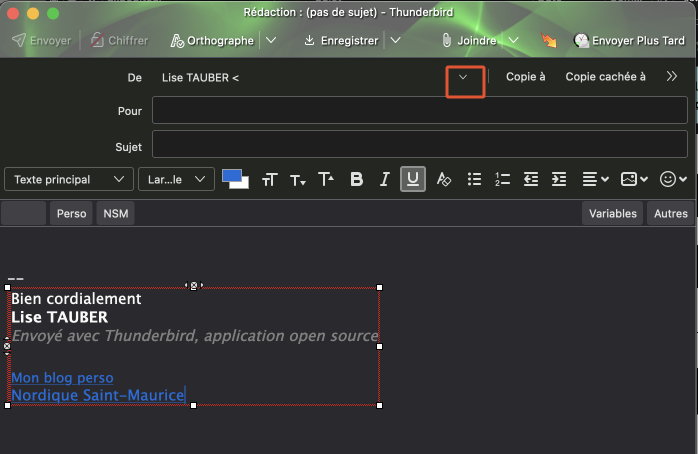Pick the blue text color swatch

click(x=232, y=176)
